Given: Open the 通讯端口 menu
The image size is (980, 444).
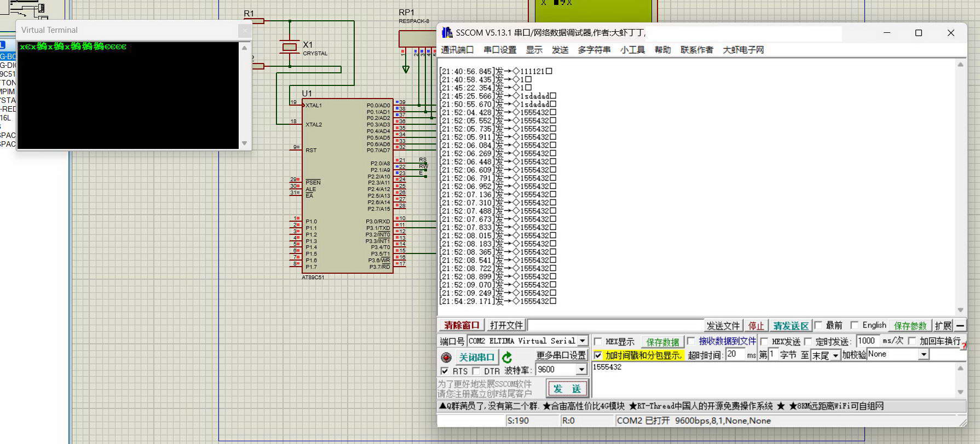Looking at the screenshot, I should point(457,50).
